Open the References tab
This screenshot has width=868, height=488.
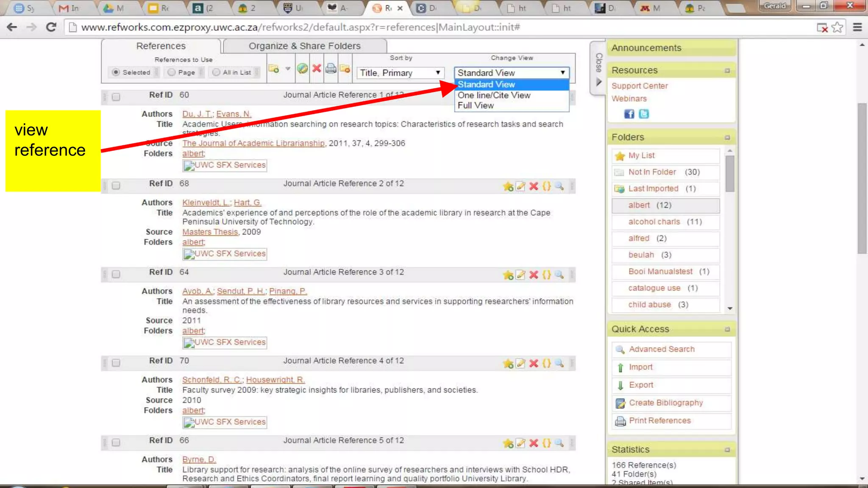(161, 46)
